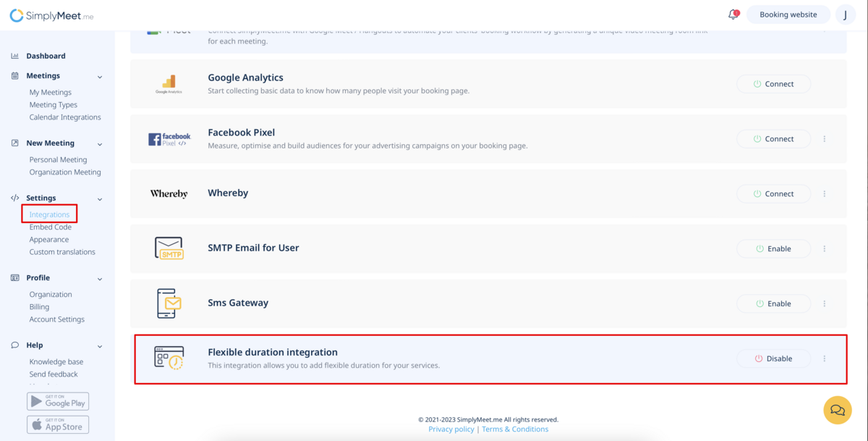Collapse the Settings sidebar section
This screenshot has height=441, width=868.
point(100,198)
